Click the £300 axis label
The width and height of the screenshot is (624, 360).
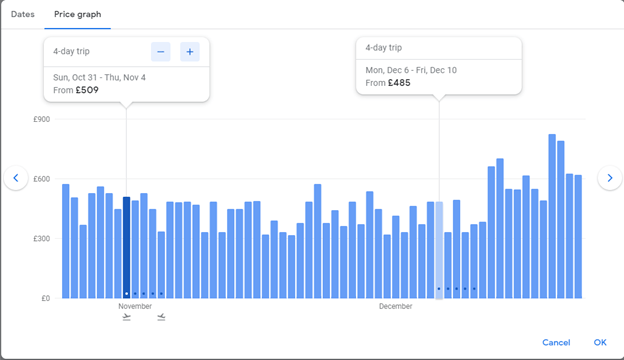(42, 239)
